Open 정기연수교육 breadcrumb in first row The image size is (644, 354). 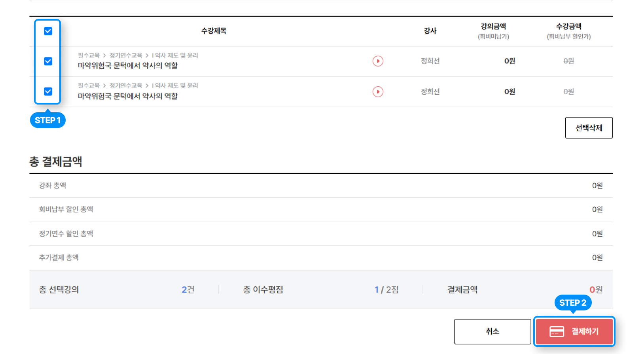click(125, 55)
